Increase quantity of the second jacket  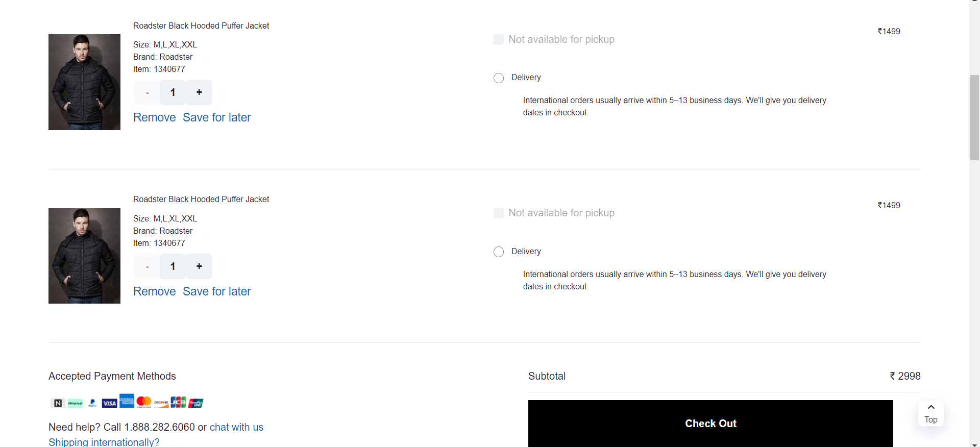(199, 266)
